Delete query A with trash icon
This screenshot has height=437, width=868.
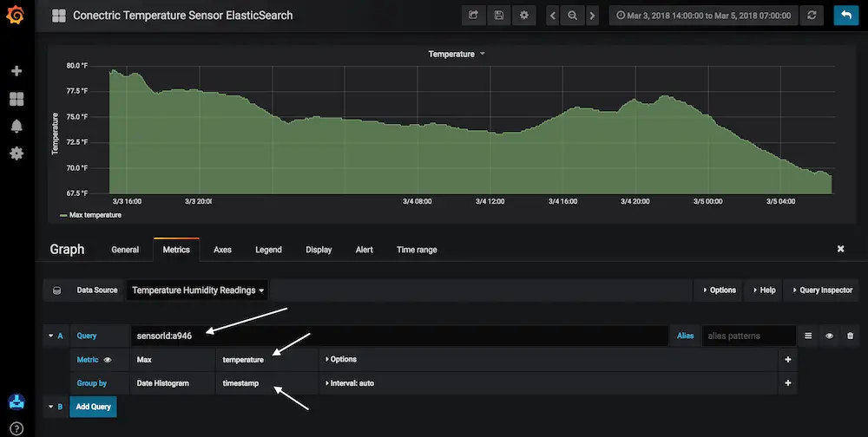[851, 336]
